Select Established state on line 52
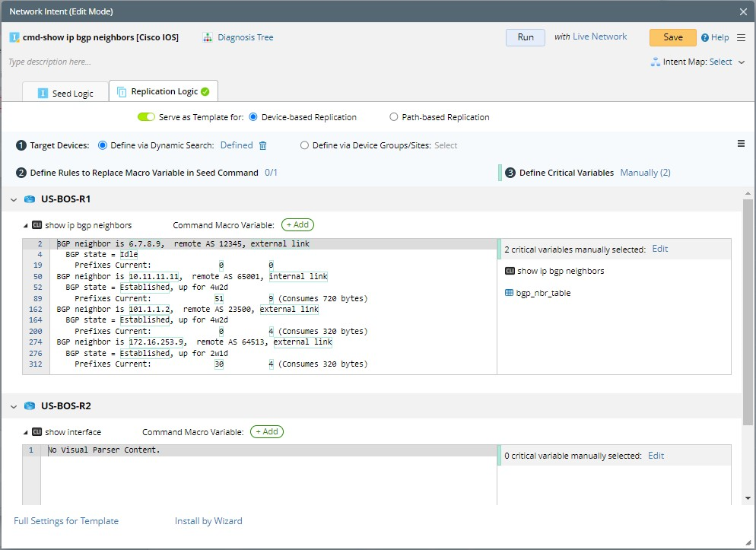 coord(145,288)
